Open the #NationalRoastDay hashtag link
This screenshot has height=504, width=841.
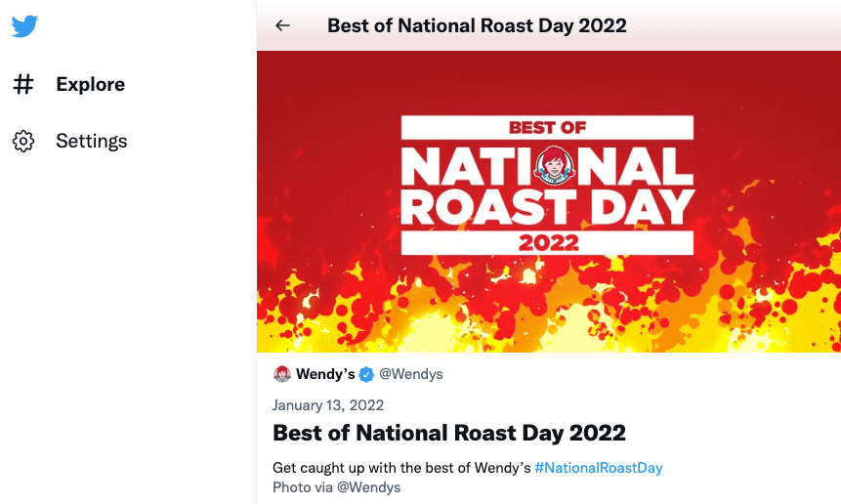click(x=599, y=468)
